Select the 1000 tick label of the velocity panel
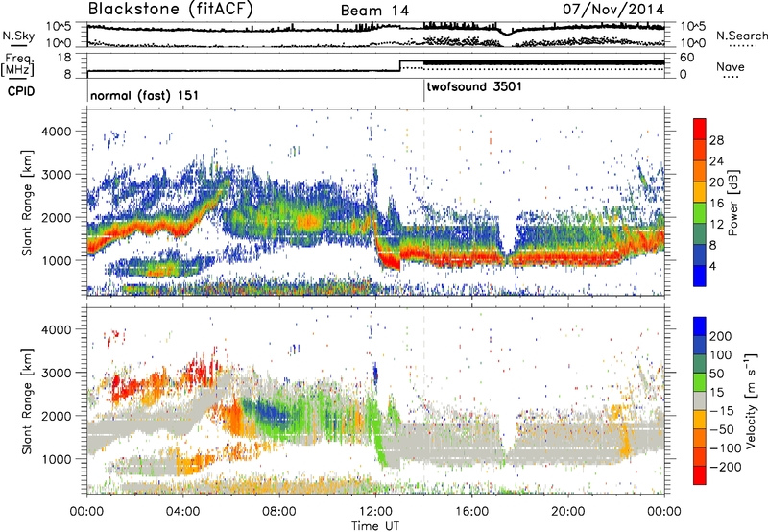768x532 pixels. (x=56, y=458)
